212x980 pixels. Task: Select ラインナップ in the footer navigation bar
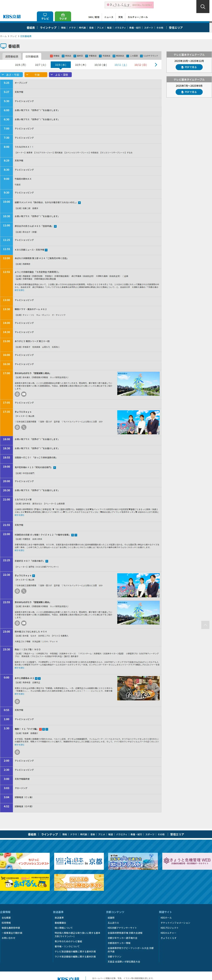[49, 834]
